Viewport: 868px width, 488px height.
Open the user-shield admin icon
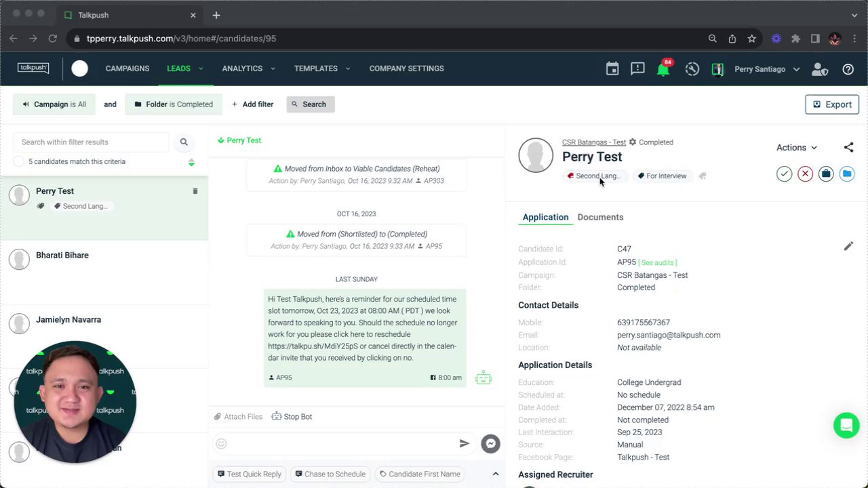click(x=820, y=68)
